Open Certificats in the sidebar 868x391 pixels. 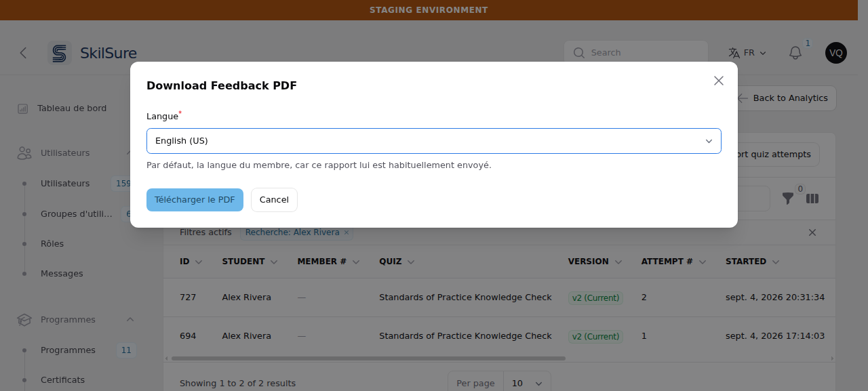coord(62,380)
